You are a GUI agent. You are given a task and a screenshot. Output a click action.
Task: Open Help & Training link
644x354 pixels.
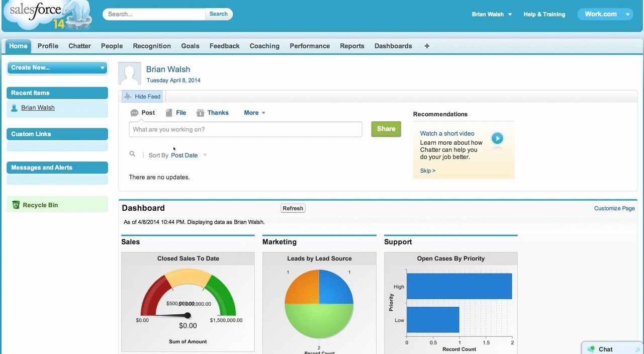(544, 14)
